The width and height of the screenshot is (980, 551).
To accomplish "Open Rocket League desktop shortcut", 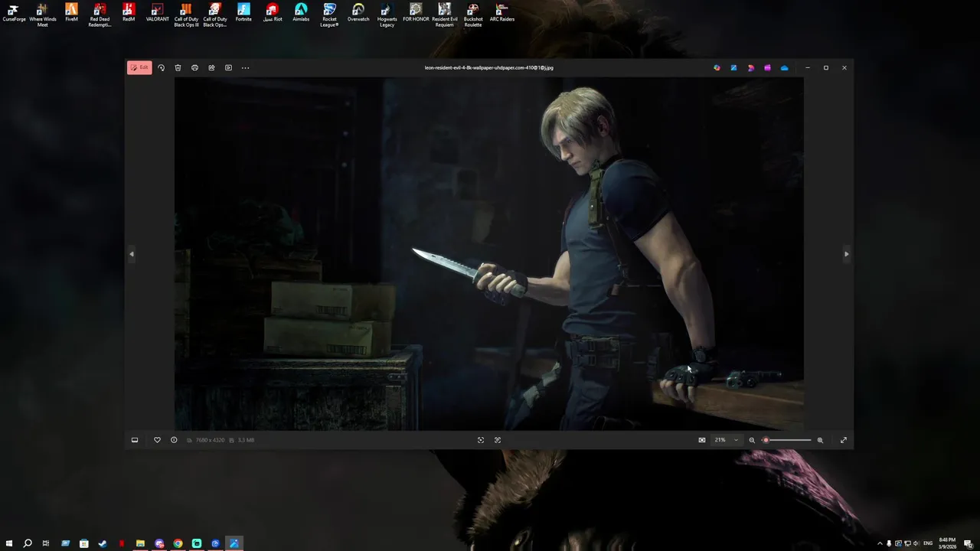I will pos(329,15).
